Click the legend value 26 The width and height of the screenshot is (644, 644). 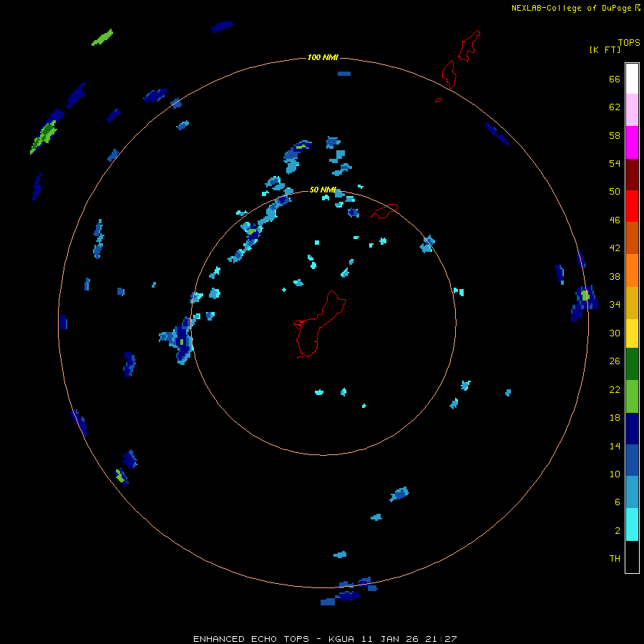click(x=615, y=361)
